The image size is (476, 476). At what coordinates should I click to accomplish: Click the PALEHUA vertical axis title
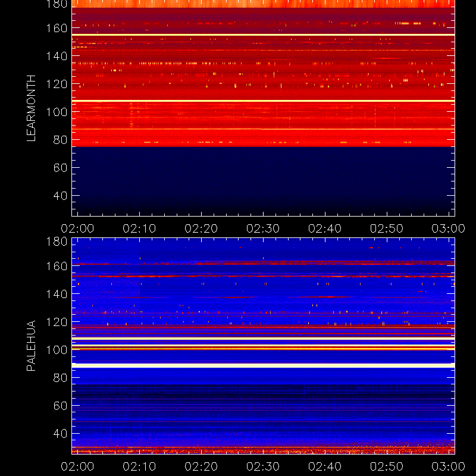coord(32,346)
